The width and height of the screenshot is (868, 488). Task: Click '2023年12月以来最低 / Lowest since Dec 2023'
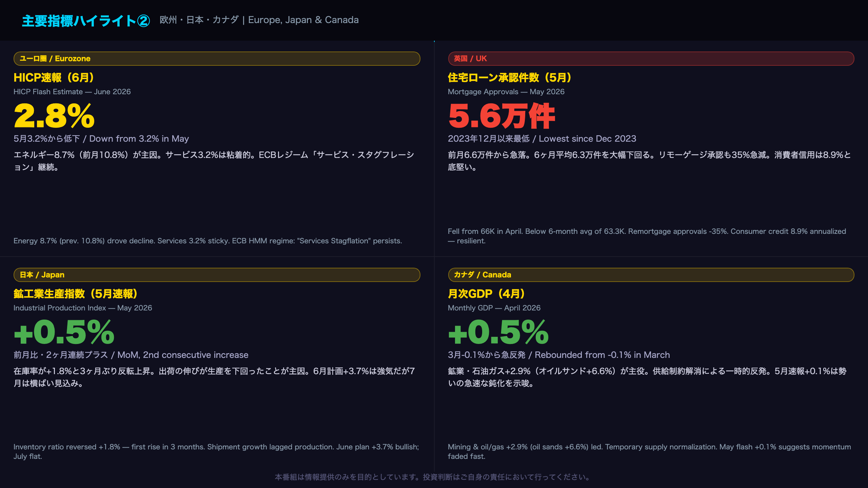(542, 139)
